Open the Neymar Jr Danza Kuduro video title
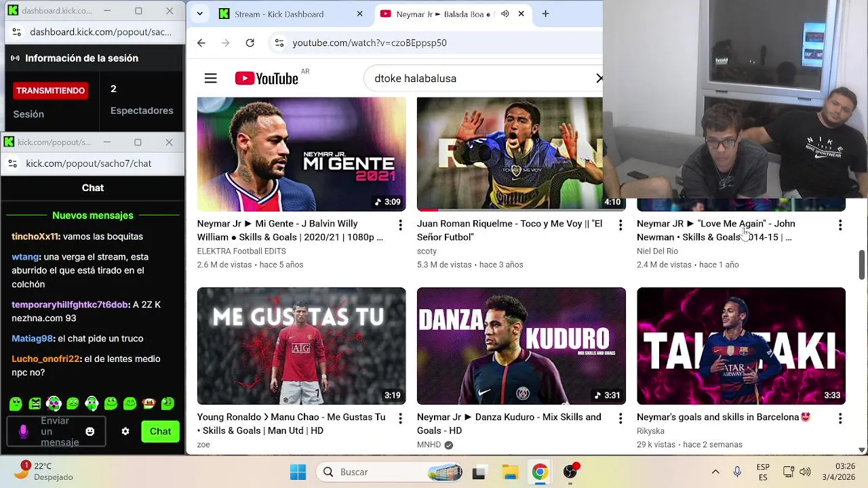The image size is (868, 488). 509,424
